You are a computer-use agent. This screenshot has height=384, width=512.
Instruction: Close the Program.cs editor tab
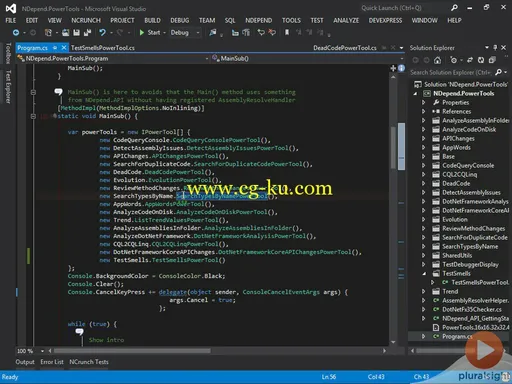tap(64, 48)
